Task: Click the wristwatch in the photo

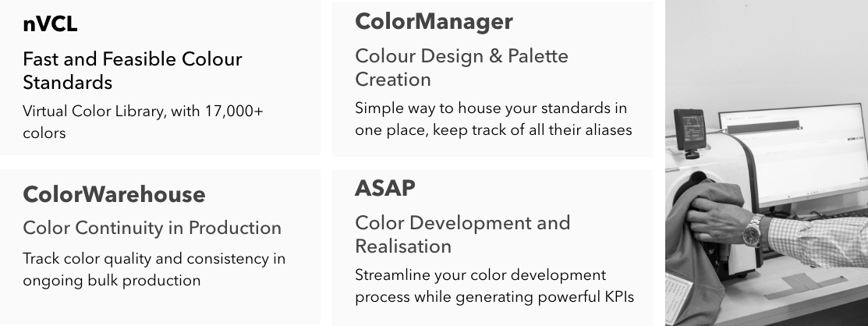Action: pyautogui.click(x=752, y=232)
